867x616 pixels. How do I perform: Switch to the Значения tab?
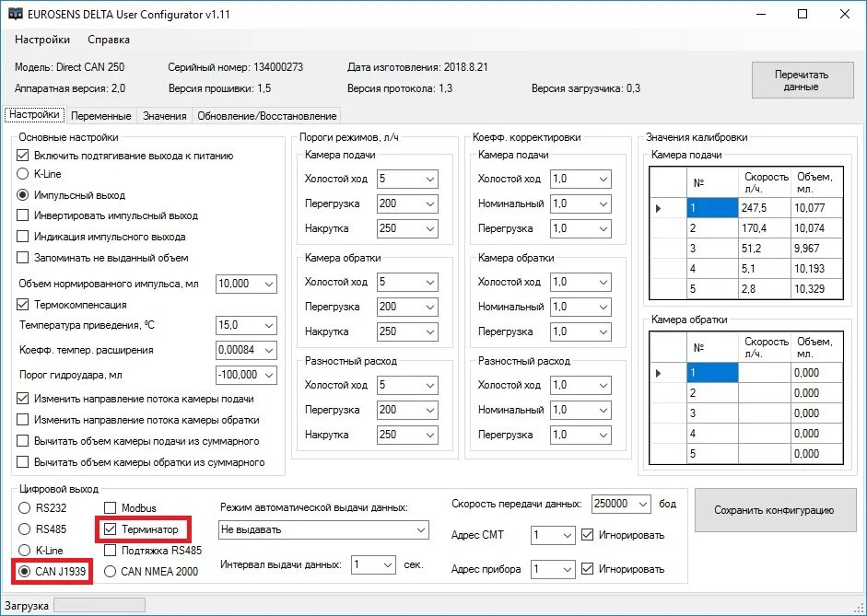click(x=165, y=116)
